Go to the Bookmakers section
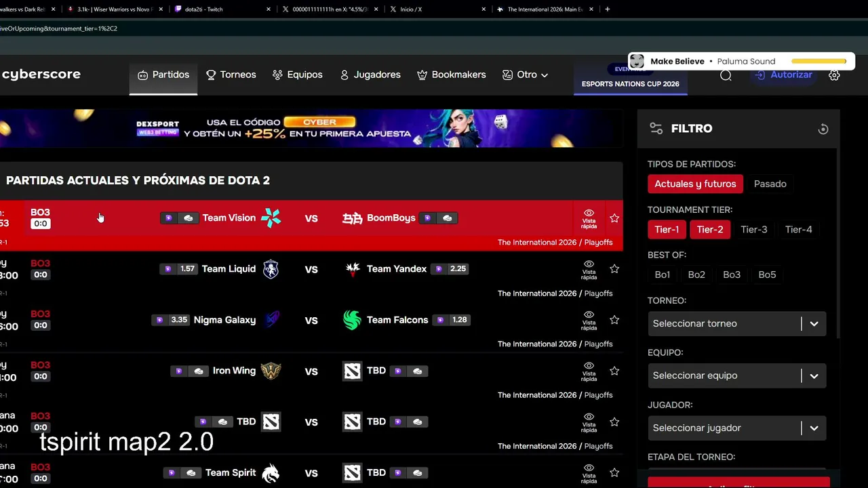The height and width of the screenshot is (488, 868). (x=452, y=75)
